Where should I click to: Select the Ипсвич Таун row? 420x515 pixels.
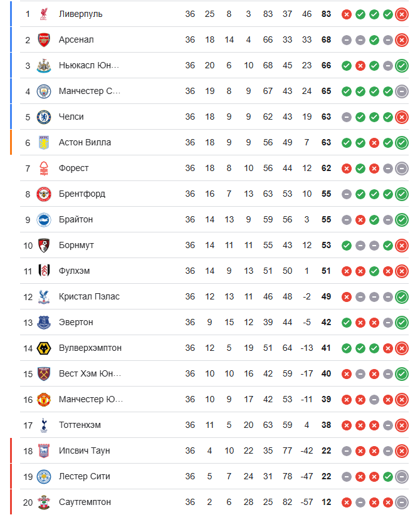[214, 451]
